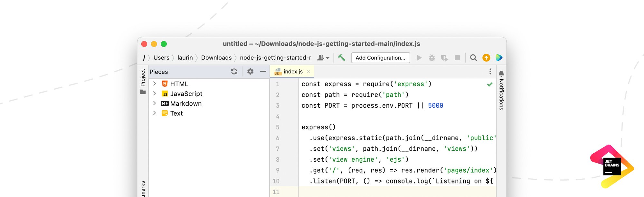Click the green macOS zoom button
This screenshot has height=197, width=644.
pyautogui.click(x=164, y=44)
